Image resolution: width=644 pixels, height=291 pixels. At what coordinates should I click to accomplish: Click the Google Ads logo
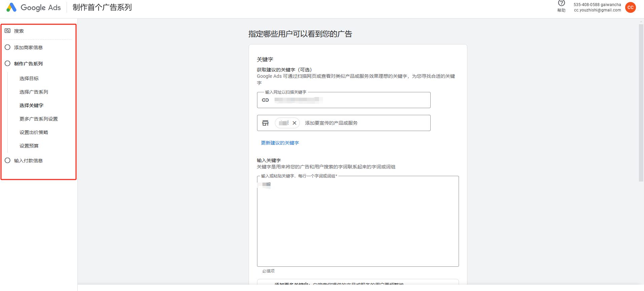(33, 7)
